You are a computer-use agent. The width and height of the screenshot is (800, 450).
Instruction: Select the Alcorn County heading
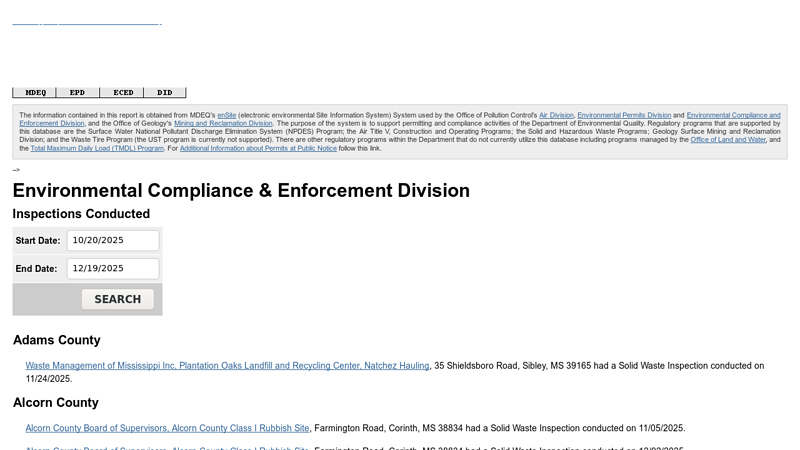[x=56, y=403]
